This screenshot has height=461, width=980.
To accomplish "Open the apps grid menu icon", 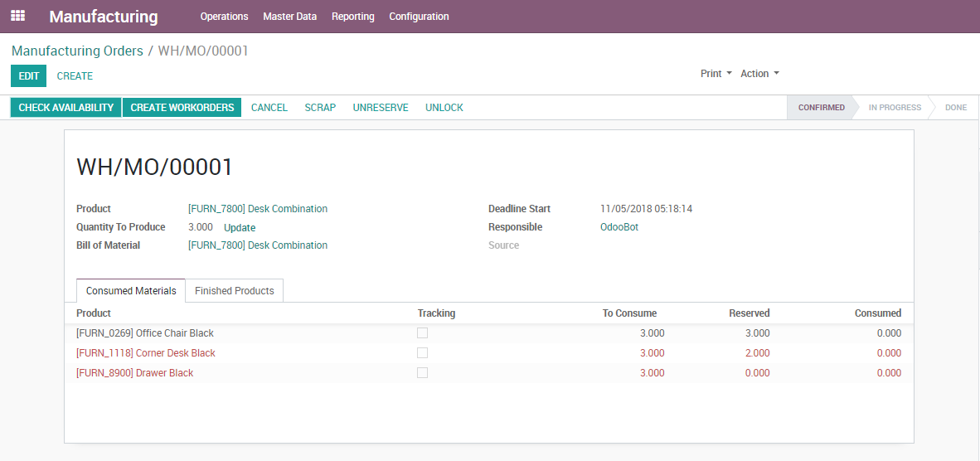I will tap(17, 16).
